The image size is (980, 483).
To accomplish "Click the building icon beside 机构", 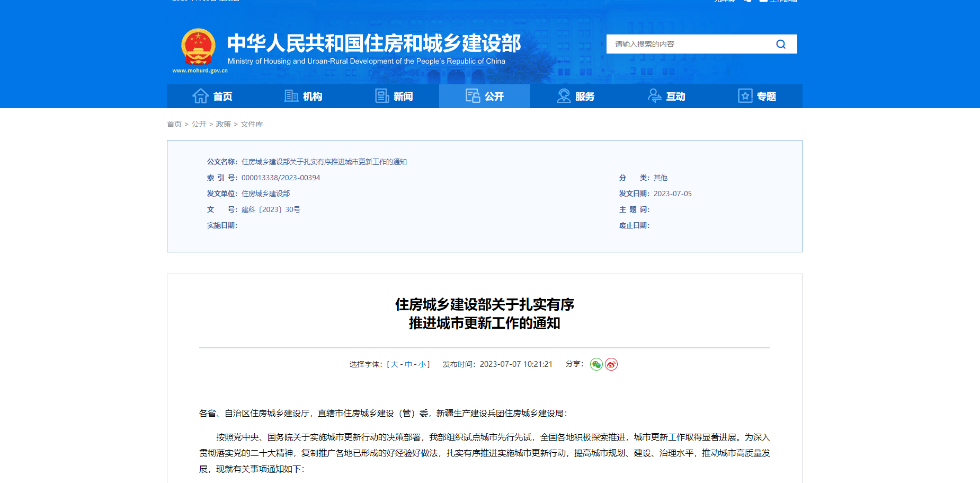I will point(291,96).
